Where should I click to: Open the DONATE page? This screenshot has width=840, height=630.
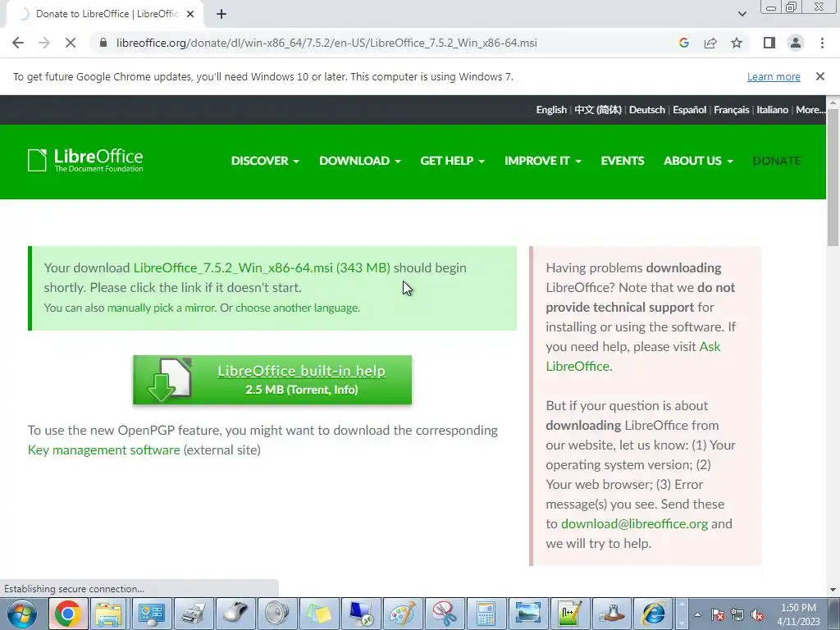776,161
